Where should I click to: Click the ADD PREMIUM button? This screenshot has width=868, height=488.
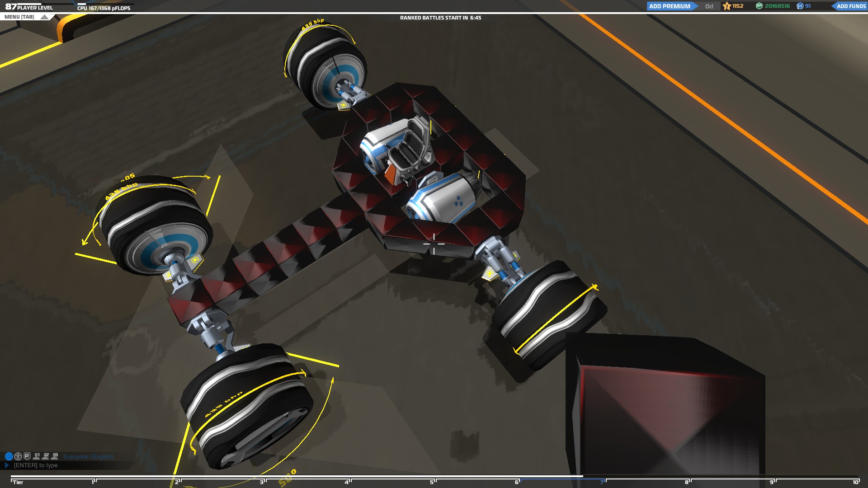(x=670, y=6)
